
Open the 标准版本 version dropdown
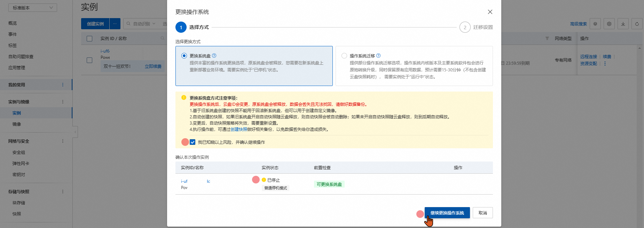click(32, 8)
